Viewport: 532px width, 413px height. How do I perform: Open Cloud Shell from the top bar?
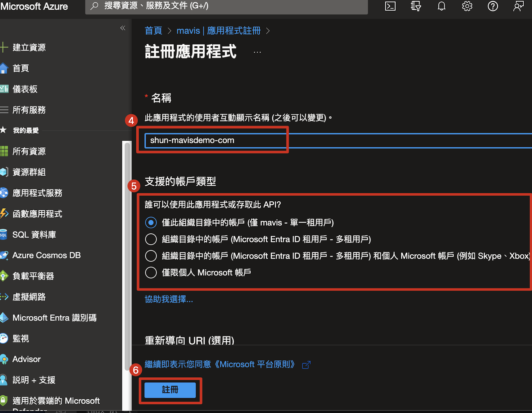390,6
